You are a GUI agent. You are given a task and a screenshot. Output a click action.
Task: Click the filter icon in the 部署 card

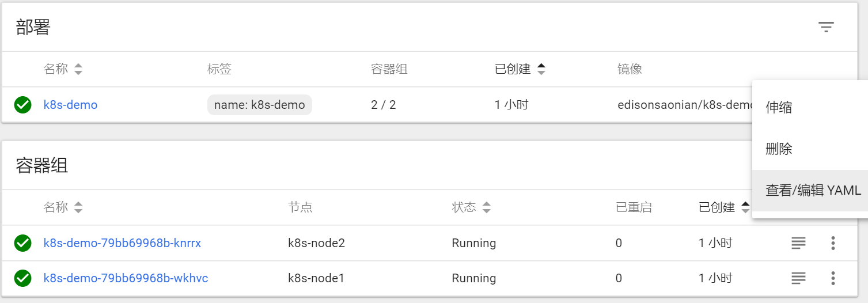pyautogui.click(x=826, y=27)
